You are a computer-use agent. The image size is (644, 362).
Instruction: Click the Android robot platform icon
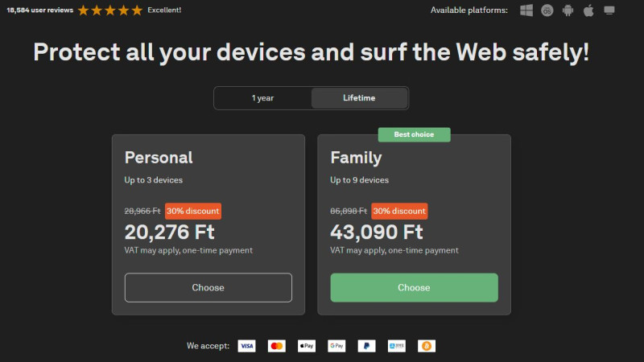point(568,10)
